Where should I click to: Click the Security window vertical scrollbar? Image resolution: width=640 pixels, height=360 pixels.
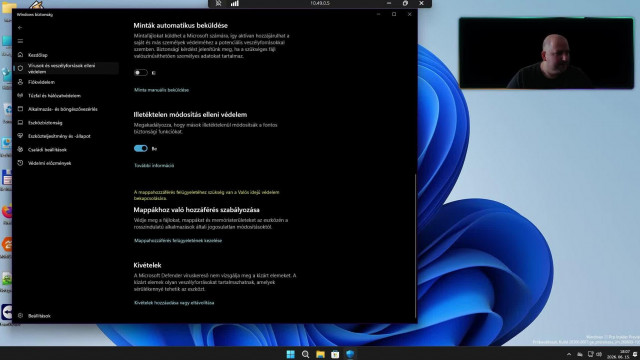click(x=416, y=245)
